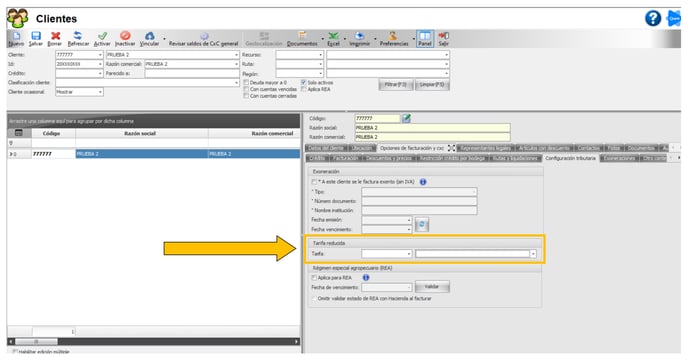Open the Documentos toolbar item
Viewport: 688px width, 361px height.
302,39
